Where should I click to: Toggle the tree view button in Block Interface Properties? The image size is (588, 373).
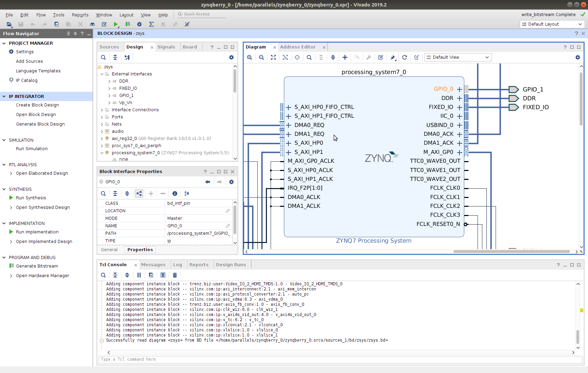(x=139, y=193)
